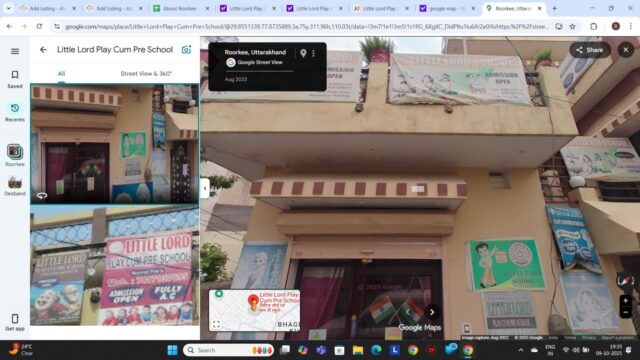Close the Street View viewer

pyautogui.click(x=626, y=50)
